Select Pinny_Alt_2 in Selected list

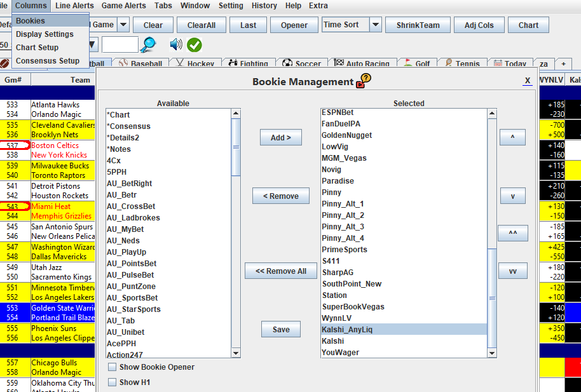tap(404, 215)
